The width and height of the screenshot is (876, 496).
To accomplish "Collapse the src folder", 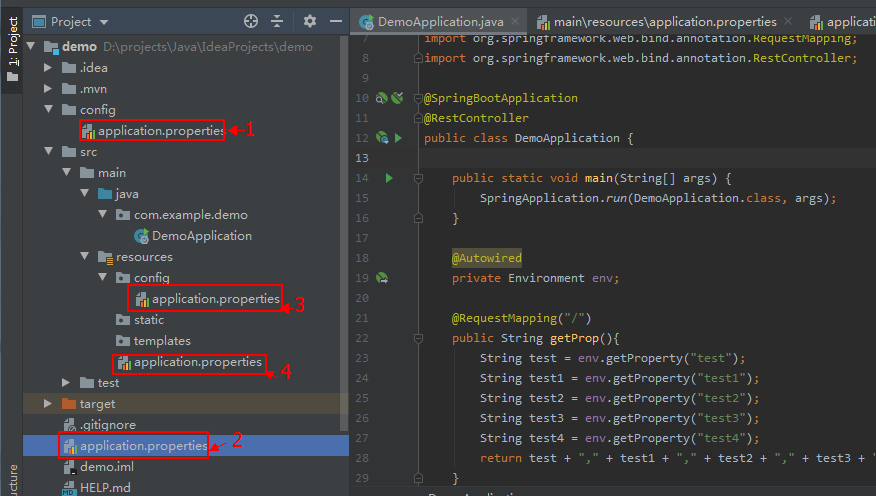I will click(x=49, y=151).
